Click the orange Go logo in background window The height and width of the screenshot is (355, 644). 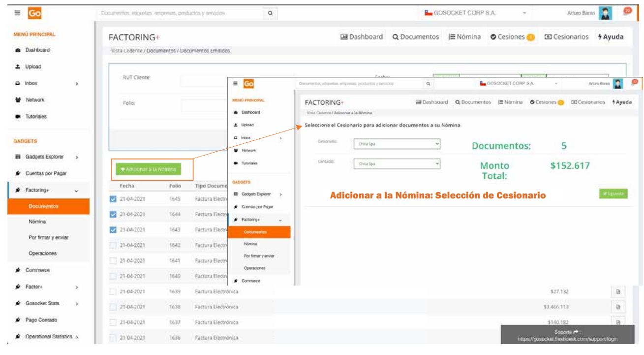35,14
